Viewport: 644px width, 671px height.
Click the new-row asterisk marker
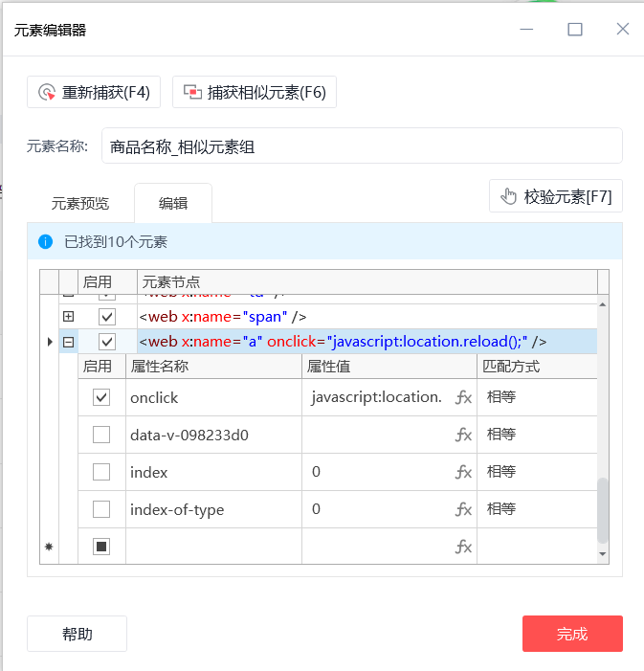tap(49, 547)
